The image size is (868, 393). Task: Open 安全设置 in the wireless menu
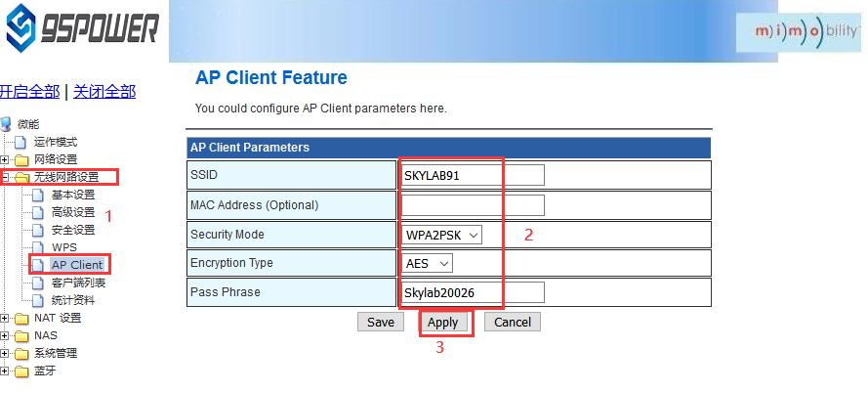(x=73, y=230)
